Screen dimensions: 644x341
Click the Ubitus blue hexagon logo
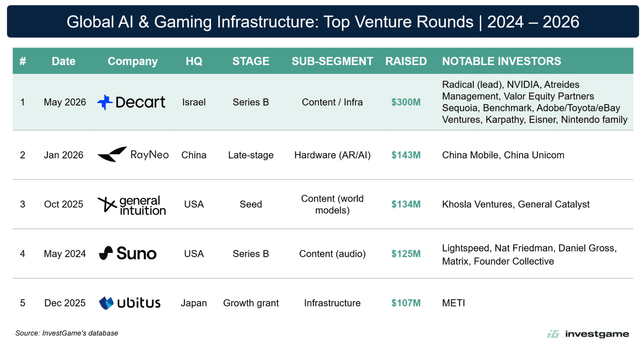pyautogui.click(x=106, y=303)
